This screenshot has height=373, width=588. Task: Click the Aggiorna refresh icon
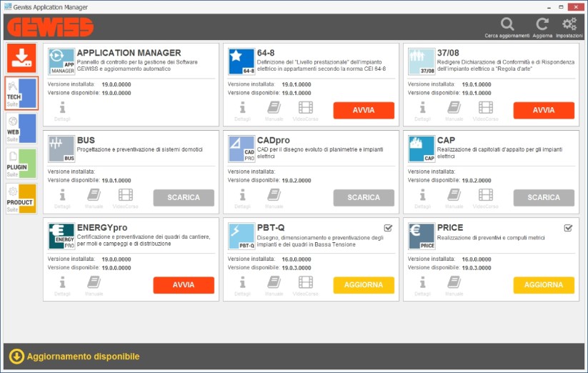tap(542, 24)
